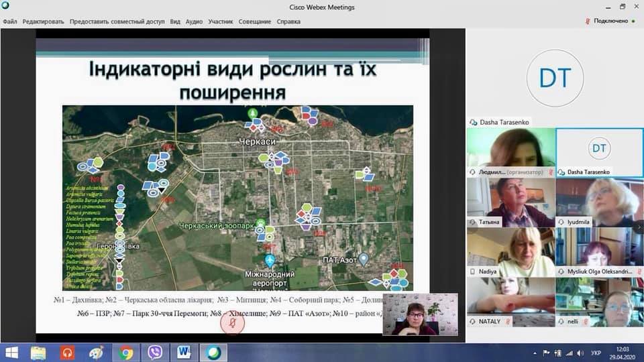Image resolution: width=644 pixels, height=362 pixels.
Task: Open the headphones app in taskbar
Action: click(x=67, y=353)
